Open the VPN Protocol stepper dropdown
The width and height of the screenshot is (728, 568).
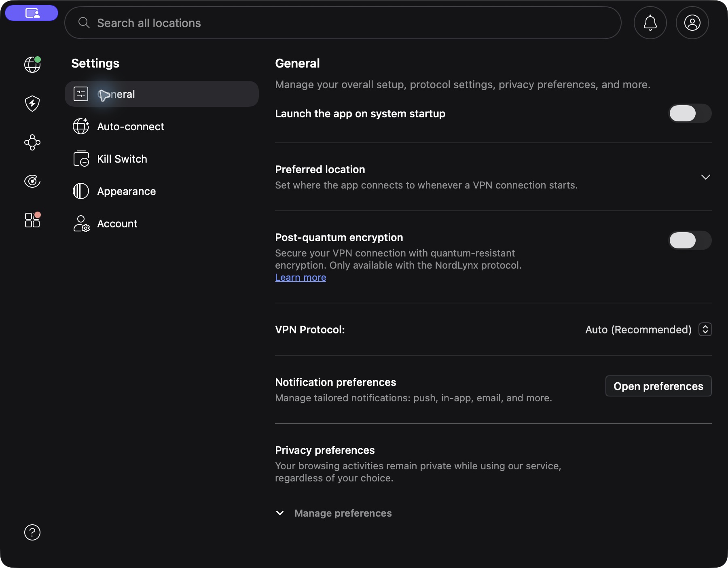pyautogui.click(x=705, y=329)
